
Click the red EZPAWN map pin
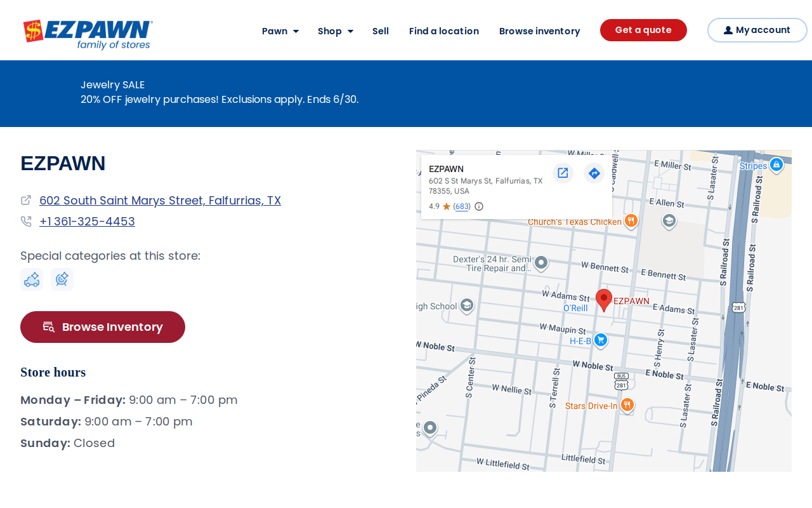coord(604,300)
